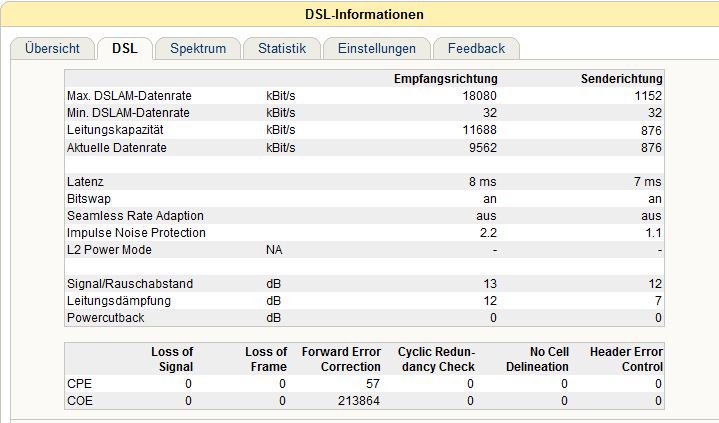Click the Empfangsrichtung column header
Screen dimensions: 719x423
click(x=445, y=79)
